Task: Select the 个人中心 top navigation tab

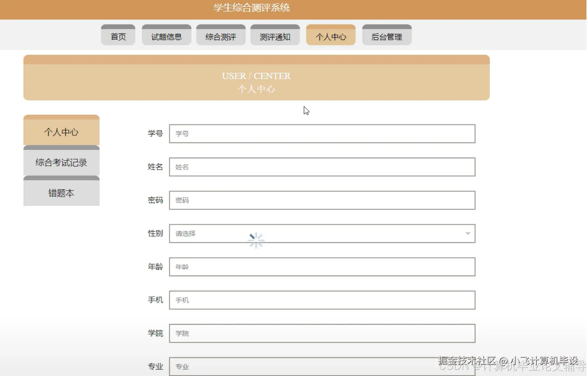Action: [331, 35]
